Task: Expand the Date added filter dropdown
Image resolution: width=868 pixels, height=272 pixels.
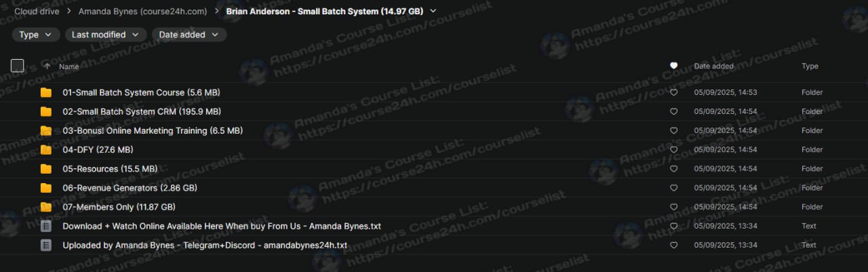Action: 189,35
